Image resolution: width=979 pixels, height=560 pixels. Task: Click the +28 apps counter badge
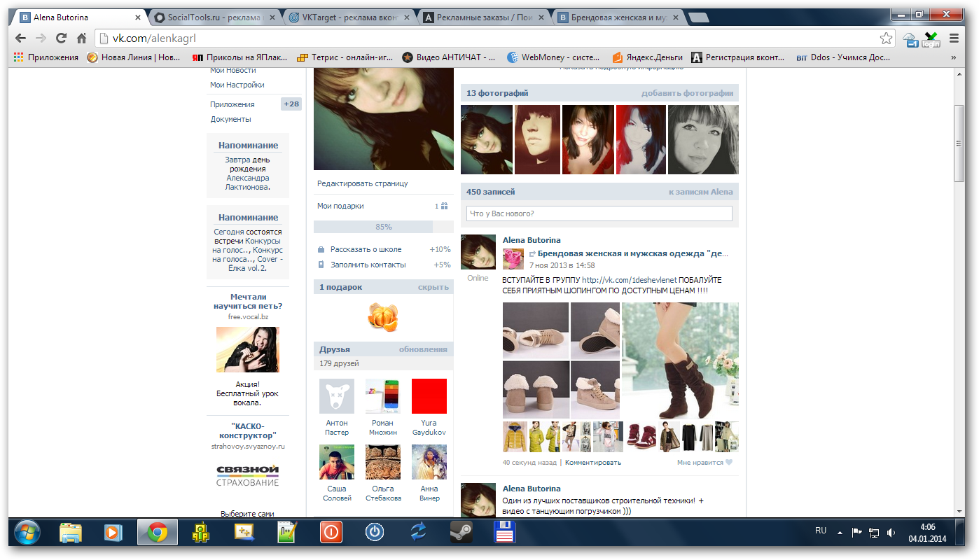click(291, 104)
